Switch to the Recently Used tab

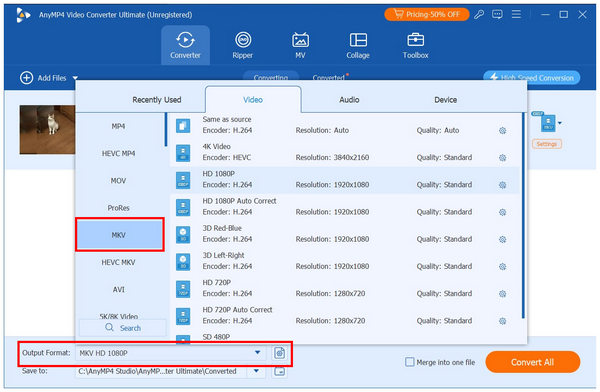click(157, 100)
